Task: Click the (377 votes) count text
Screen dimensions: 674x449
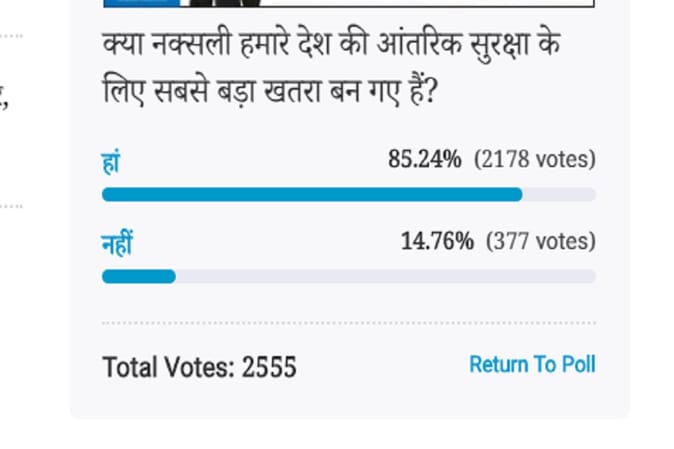Action: [x=541, y=241]
